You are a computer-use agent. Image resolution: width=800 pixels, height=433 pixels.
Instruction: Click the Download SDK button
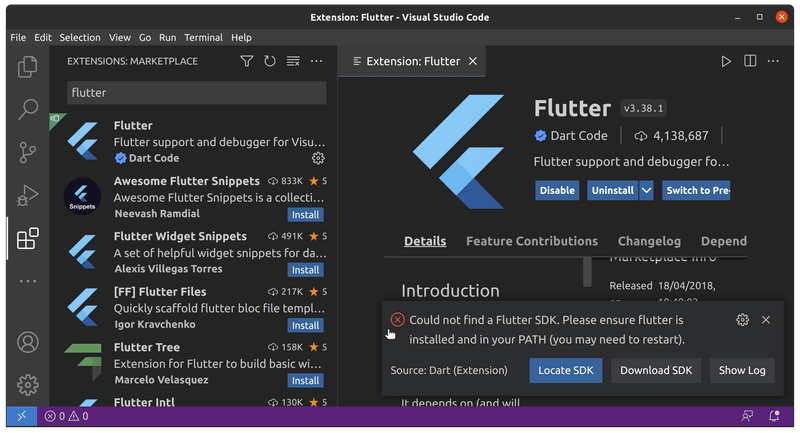(656, 370)
